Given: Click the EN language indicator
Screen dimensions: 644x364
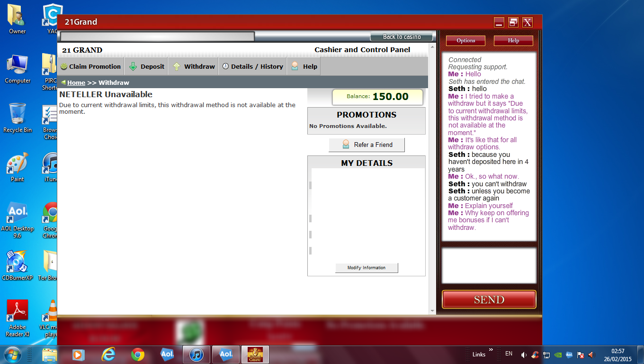Looking at the screenshot, I should click(509, 354).
